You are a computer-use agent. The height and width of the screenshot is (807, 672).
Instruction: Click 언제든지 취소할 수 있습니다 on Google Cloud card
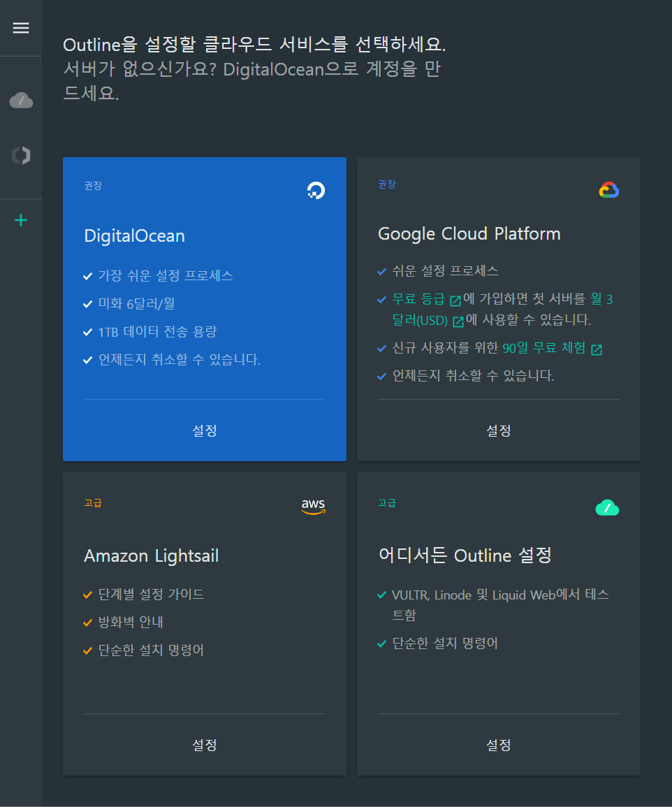pyautogui.click(x=474, y=376)
